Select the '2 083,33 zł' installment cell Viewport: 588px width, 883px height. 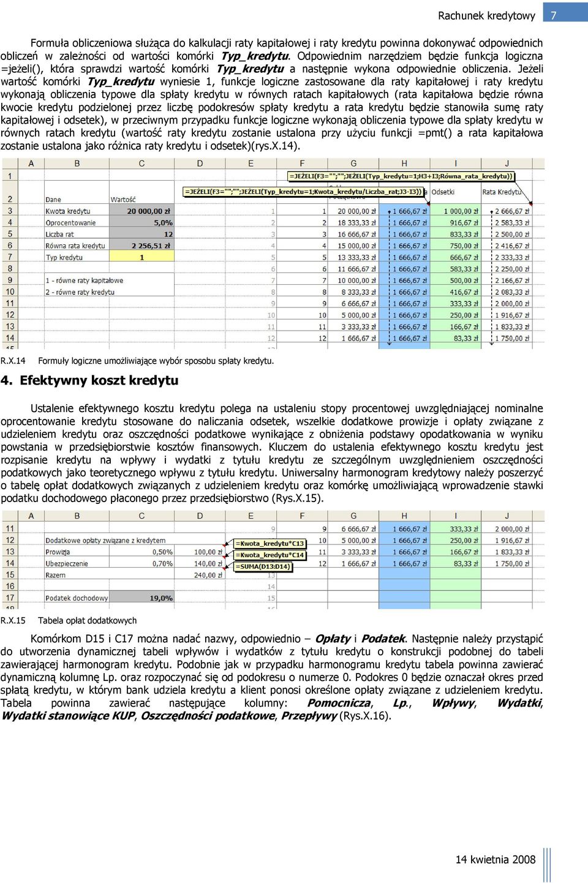point(507,293)
